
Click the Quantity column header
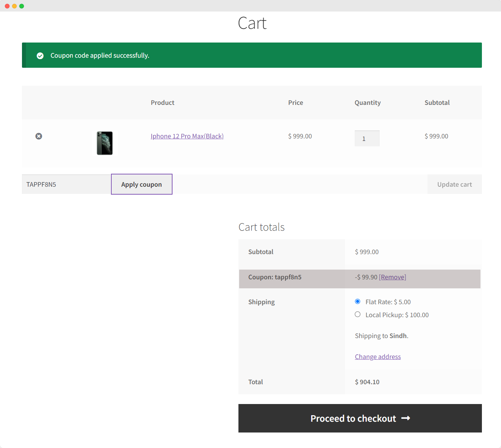click(367, 103)
